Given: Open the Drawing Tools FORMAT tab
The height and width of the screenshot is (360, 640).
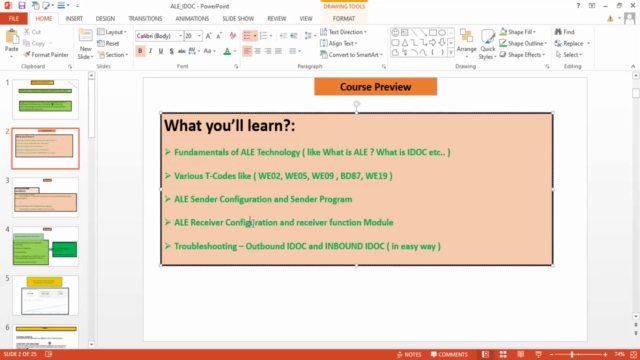Looking at the screenshot, I should pos(344,19).
